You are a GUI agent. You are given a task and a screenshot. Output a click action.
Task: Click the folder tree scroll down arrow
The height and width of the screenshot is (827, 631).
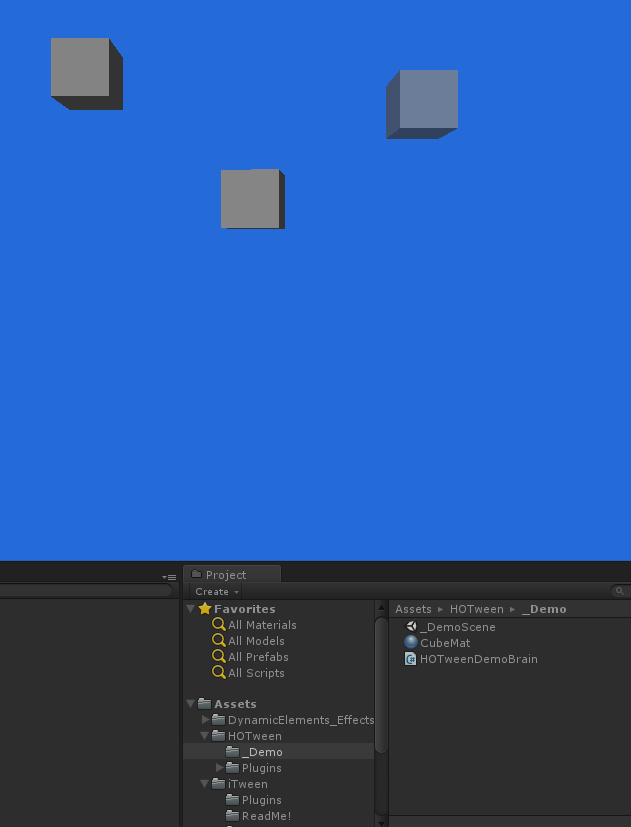[381, 823]
